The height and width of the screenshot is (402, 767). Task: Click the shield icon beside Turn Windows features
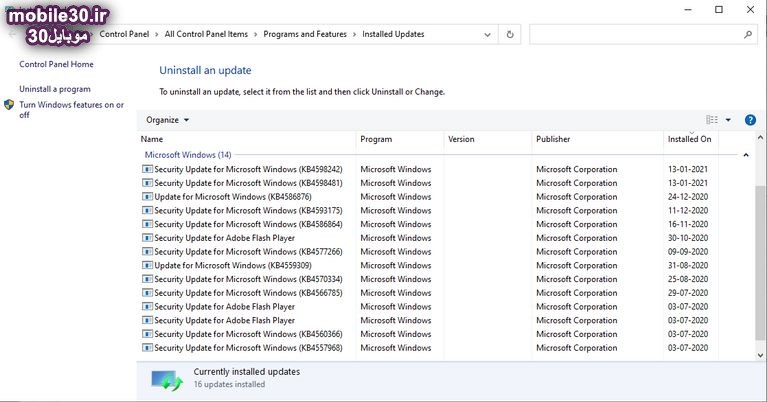tap(9, 105)
